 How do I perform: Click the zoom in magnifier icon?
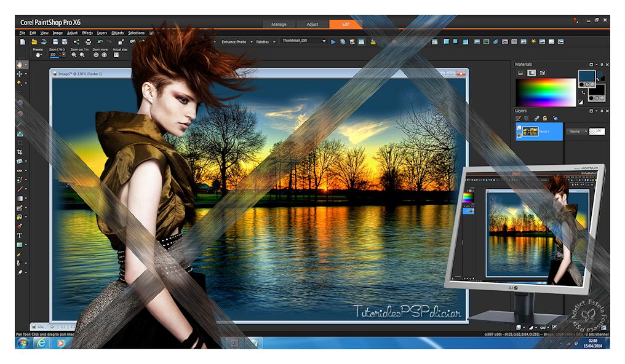click(82, 55)
